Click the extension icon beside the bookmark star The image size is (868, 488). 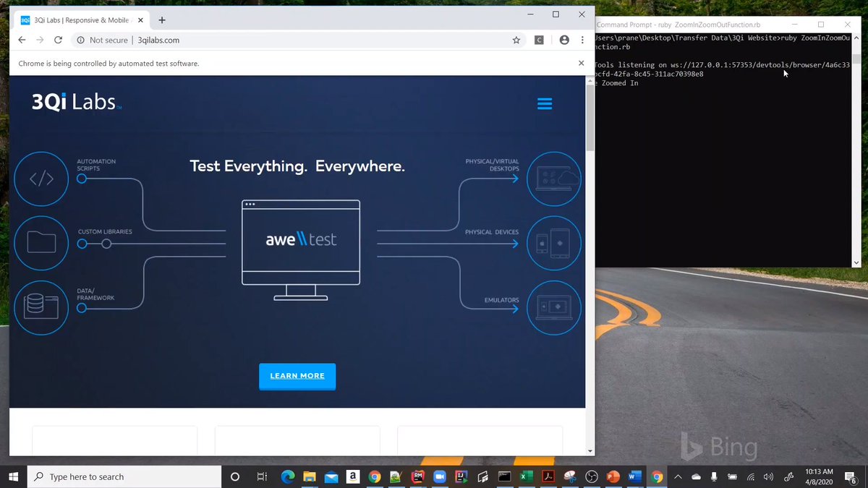tap(539, 40)
